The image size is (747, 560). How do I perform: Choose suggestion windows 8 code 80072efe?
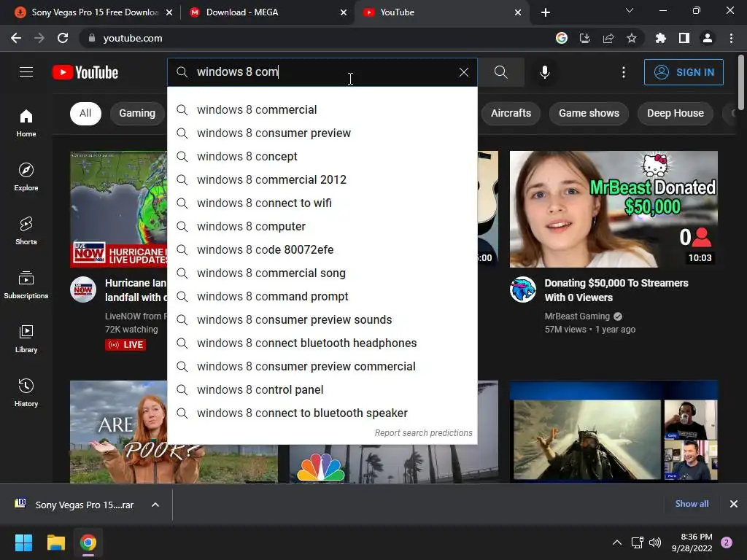[x=322, y=249]
